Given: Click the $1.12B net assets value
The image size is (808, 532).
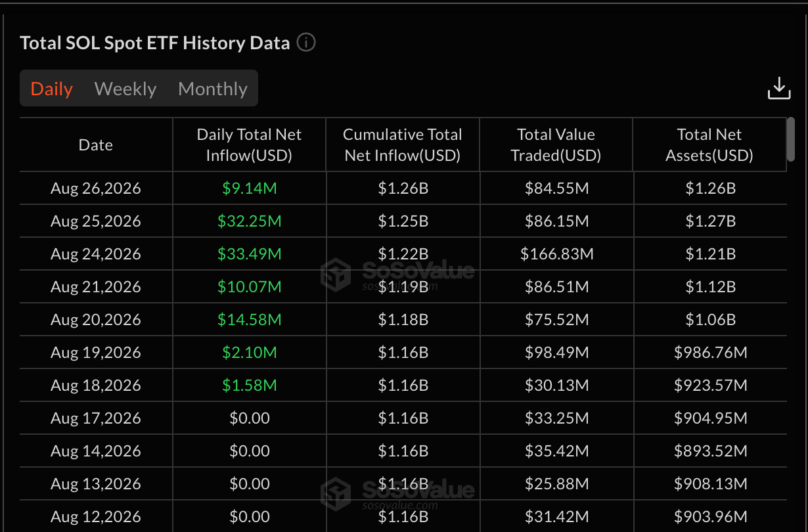Looking at the screenshot, I should coord(710,287).
